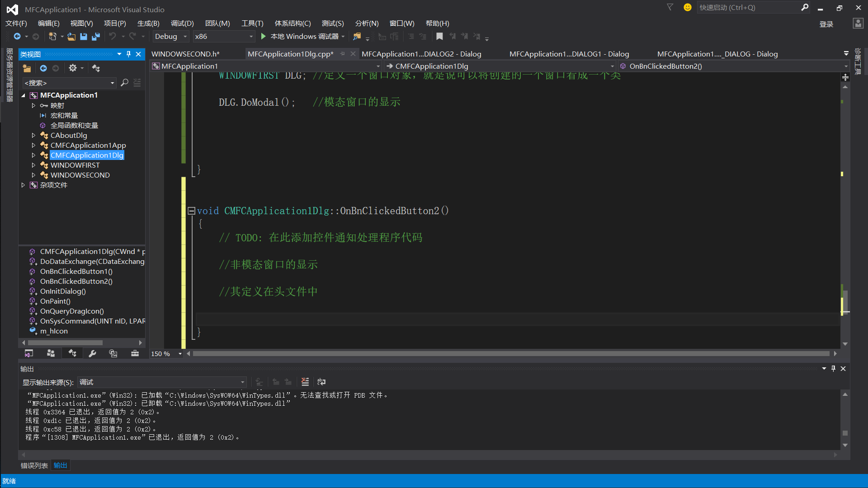Toggle pin on Class View panel
Screen dimensions: 868x488
click(128, 54)
